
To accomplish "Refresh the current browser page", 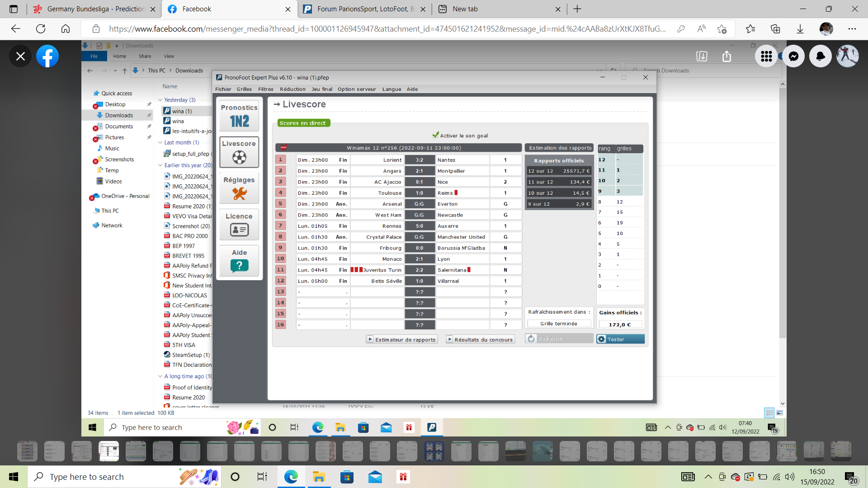I will [x=41, y=29].
